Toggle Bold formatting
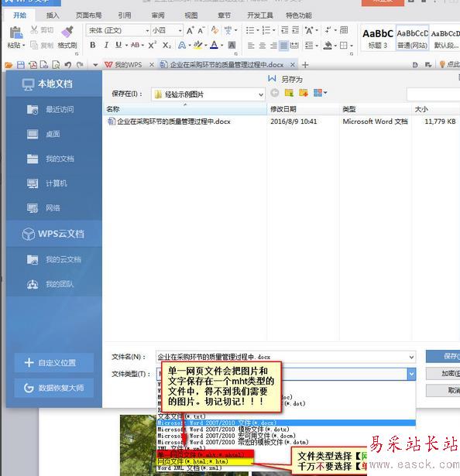This screenshot has width=460, height=476. [93, 45]
